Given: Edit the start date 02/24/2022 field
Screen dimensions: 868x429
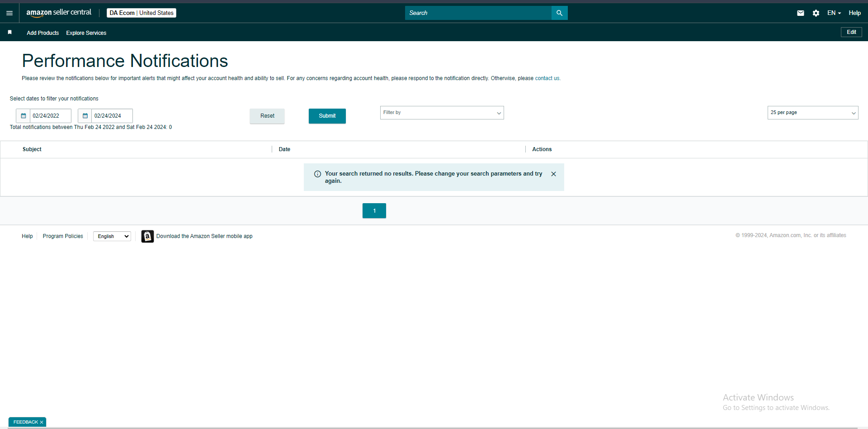Looking at the screenshot, I should click(x=51, y=116).
